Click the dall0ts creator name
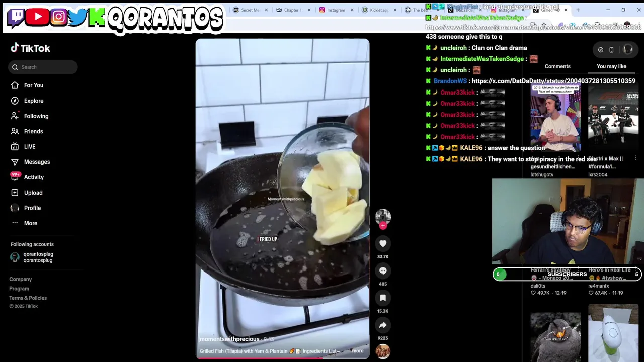The height and width of the screenshot is (362, 644). click(538, 286)
